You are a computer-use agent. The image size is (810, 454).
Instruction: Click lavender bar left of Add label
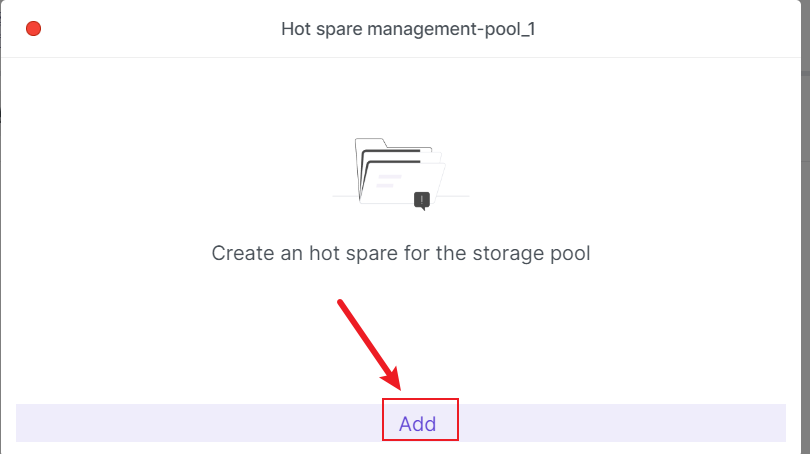tap(200, 423)
